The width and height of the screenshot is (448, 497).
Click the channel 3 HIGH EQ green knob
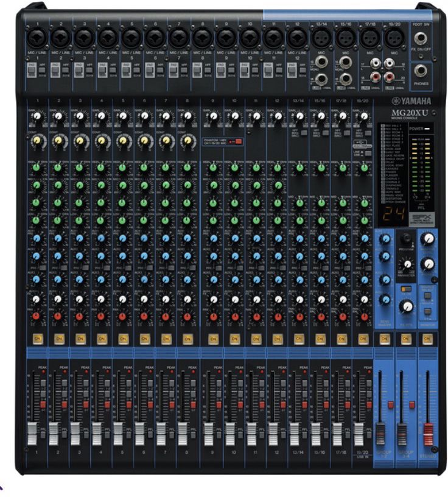pyautogui.click(x=80, y=167)
